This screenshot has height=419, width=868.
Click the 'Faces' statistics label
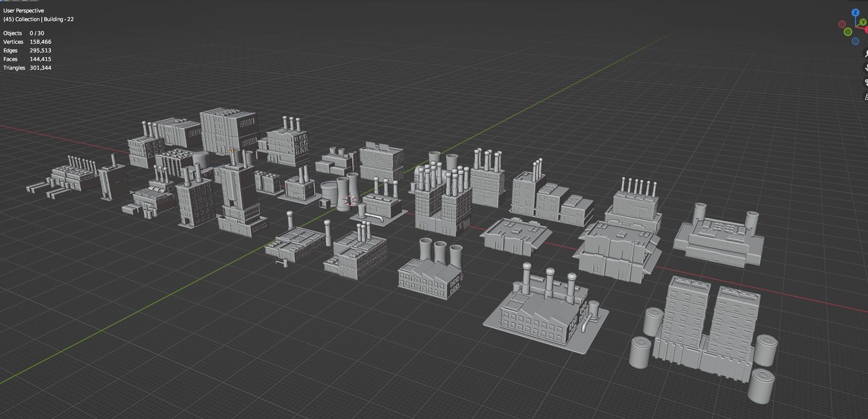11,59
